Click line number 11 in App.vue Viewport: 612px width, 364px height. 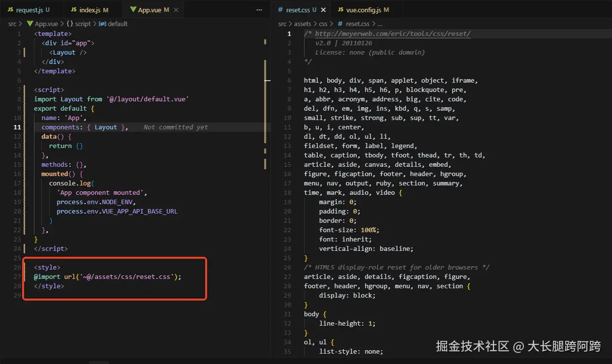(x=17, y=127)
